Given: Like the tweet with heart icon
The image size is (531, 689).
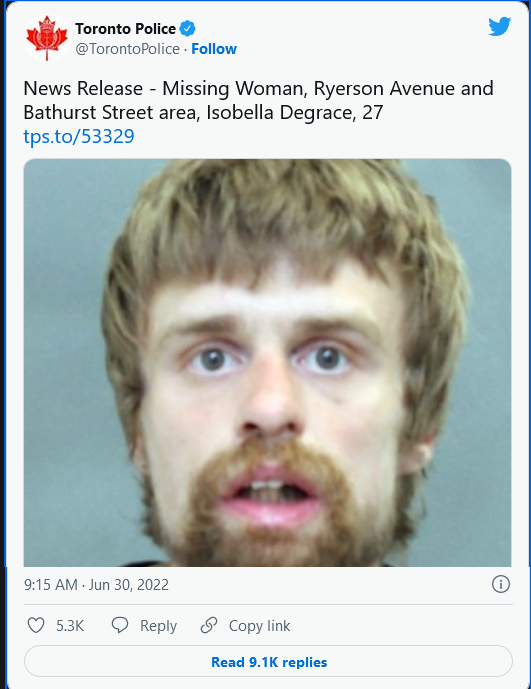Looking at the screenshot, I should coord(36,625).
